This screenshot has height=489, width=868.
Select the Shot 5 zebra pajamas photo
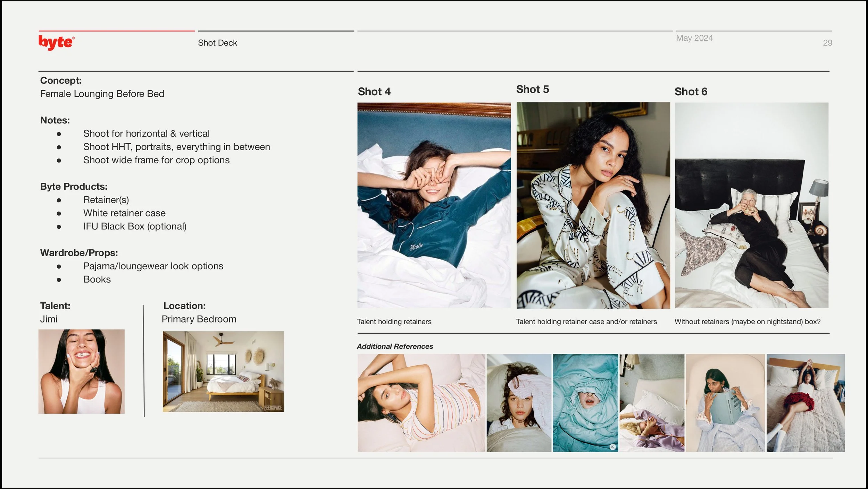[593, 205]
